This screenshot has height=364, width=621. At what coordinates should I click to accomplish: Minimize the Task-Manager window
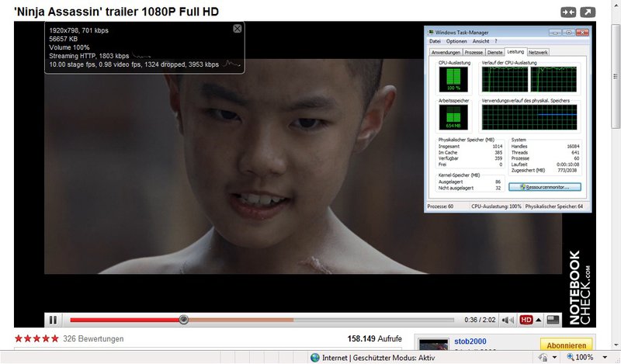(555, 33)
